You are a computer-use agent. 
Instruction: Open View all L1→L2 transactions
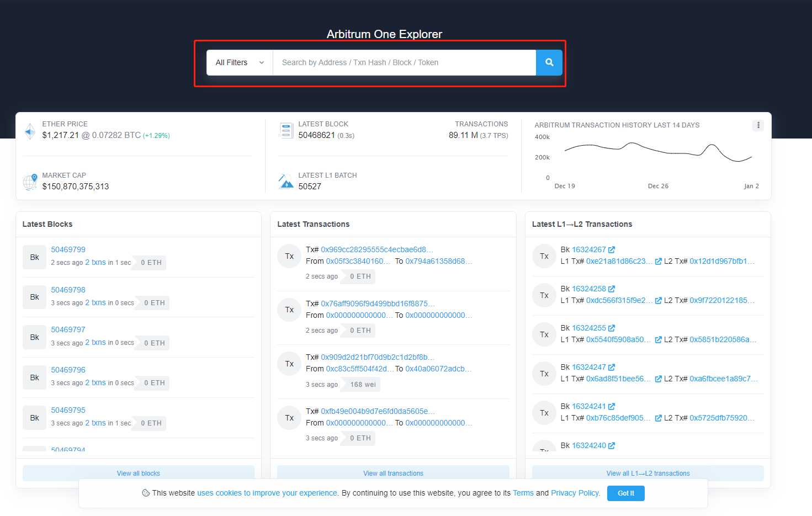click(648, 474)
